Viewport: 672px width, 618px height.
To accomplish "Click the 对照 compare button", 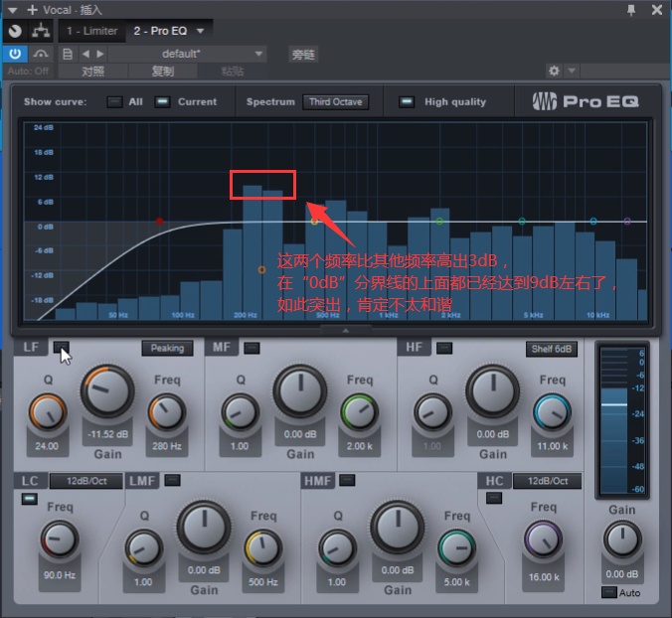I will tap(92, 72).
